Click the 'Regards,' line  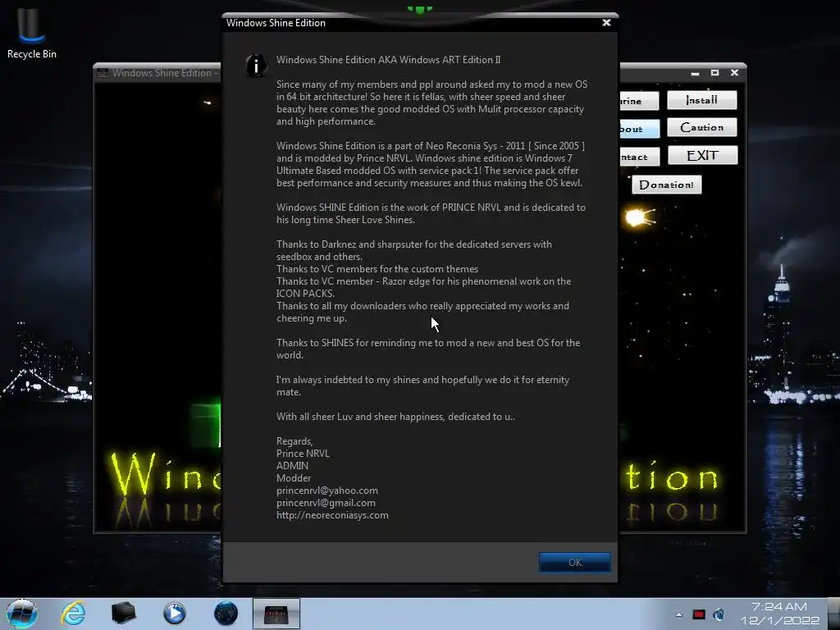(x=294, y=441)
